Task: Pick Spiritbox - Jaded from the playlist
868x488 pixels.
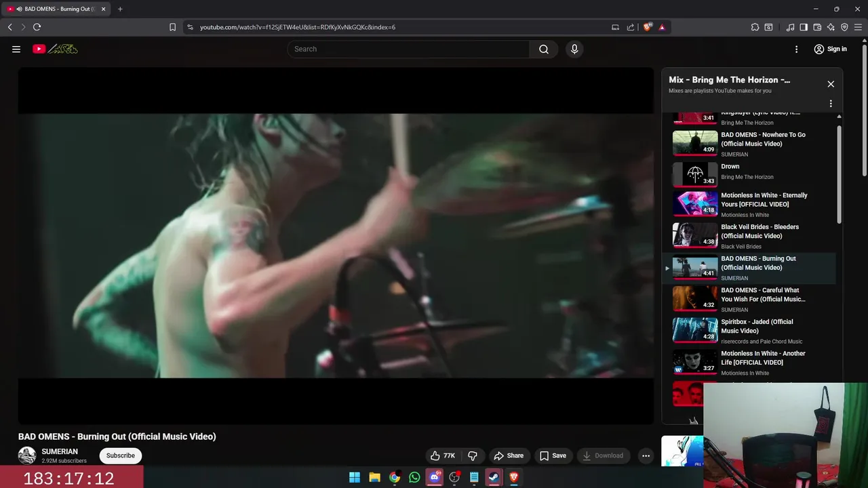Action: (x=749, y=331)
